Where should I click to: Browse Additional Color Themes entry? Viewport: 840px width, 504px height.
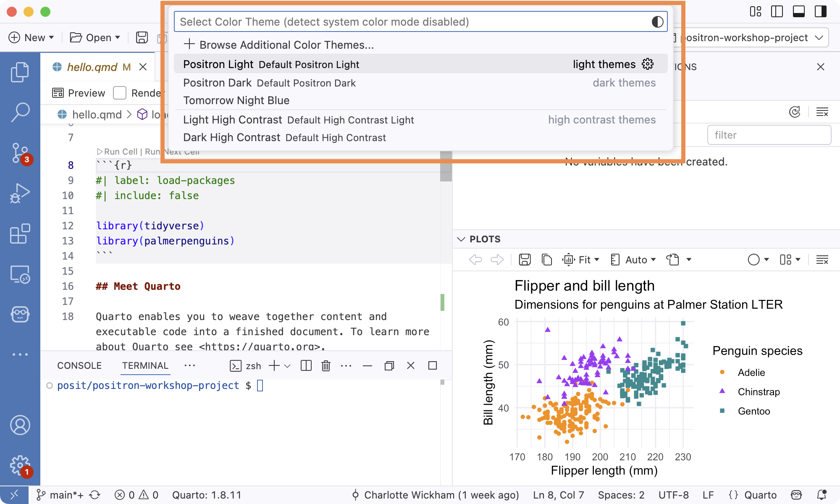click(x=420, y=45)
